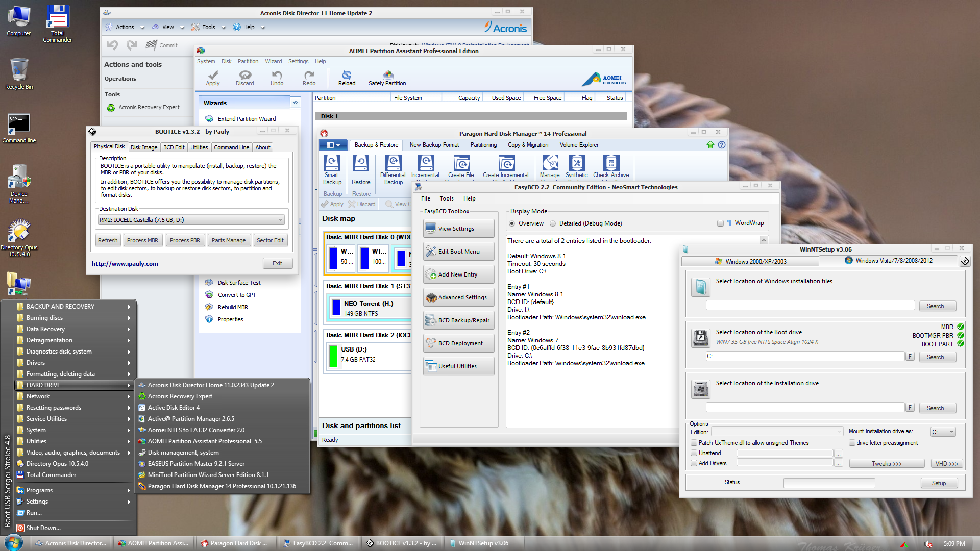Open Destination Disk dropdown in BOOTICE
980x551 pixels.
click(191, 220)
